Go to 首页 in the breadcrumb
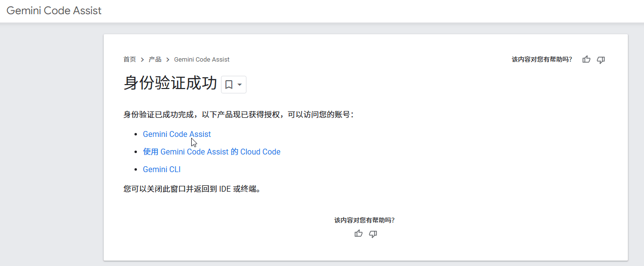This screenshot has width=644, height=266. pyautogui.click(x=130, y=60)
